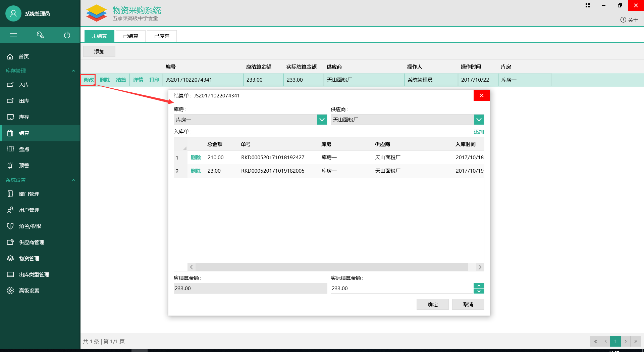Switch to the 已废弃 tab
644x352 pixels.
(162, 36)
